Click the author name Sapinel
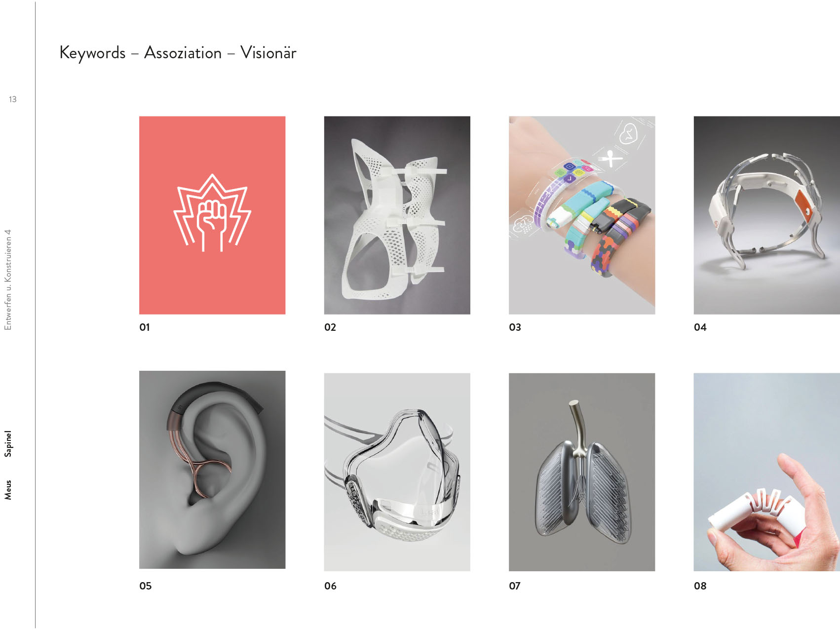 click(x=8, y=443)
